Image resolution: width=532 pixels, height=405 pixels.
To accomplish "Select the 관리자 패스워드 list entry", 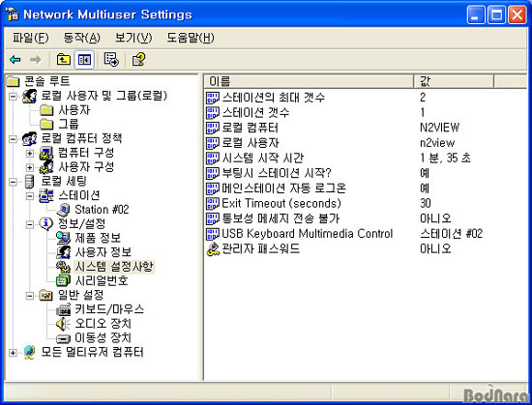I will click(x=260, y=248).
